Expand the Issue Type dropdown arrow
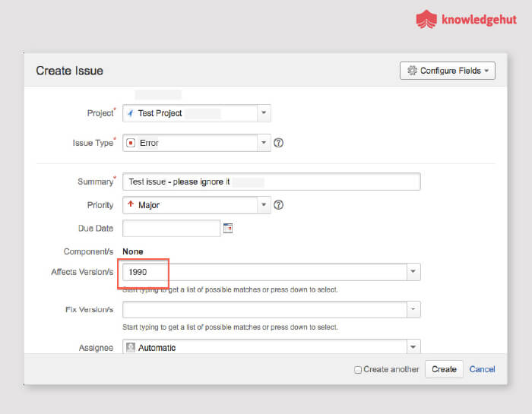This screenshot has width=532, height=414. point(264,143)
